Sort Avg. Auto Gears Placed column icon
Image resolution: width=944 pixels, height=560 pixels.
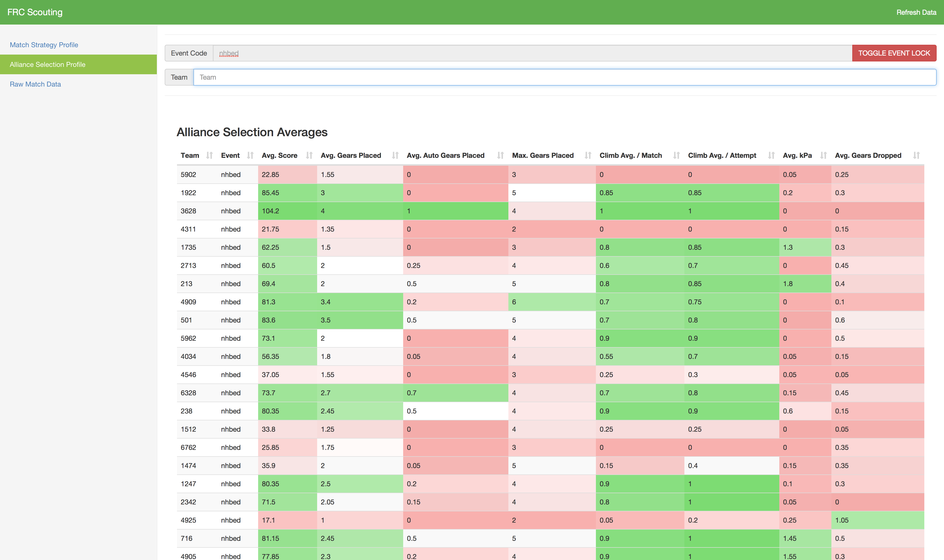(500, 155)
